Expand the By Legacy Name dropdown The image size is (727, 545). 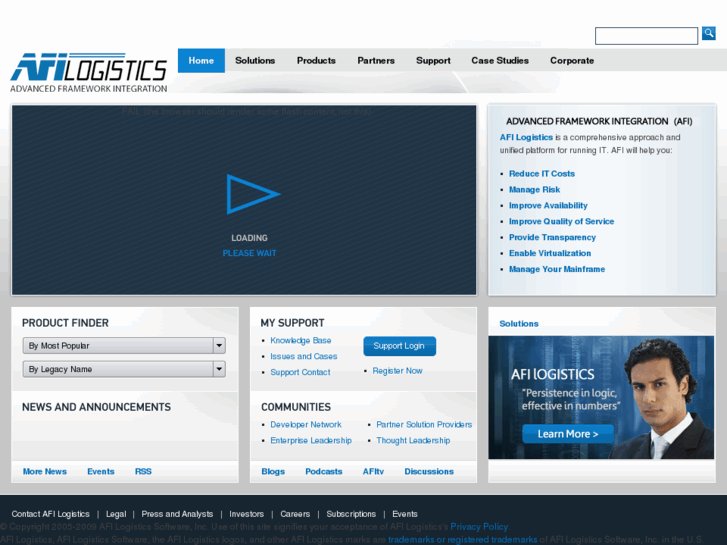(x=124, y=369)
